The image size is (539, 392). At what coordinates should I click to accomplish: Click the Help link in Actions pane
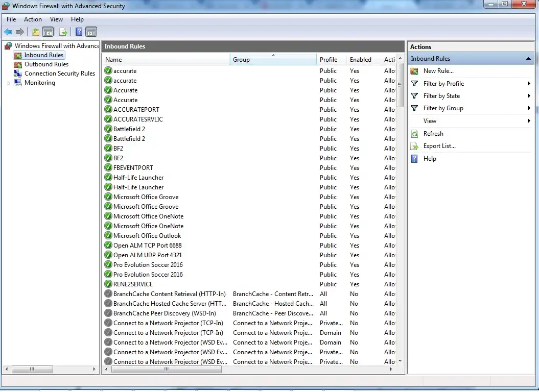(x=430, y=159)
